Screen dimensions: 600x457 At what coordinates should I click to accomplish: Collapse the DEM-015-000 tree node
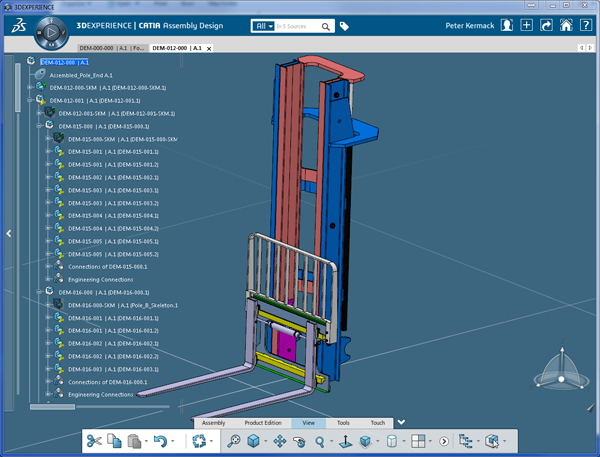pyautogui.click(x=39, y=126)
